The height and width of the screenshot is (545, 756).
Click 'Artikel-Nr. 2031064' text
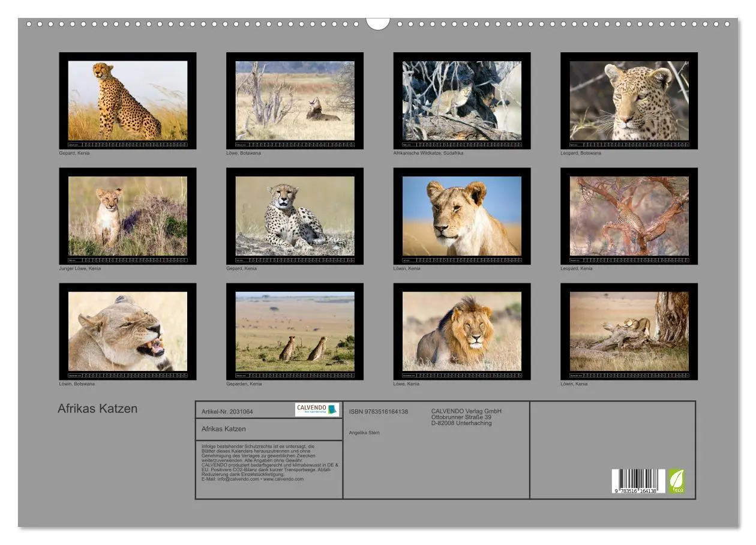[227, 412]
